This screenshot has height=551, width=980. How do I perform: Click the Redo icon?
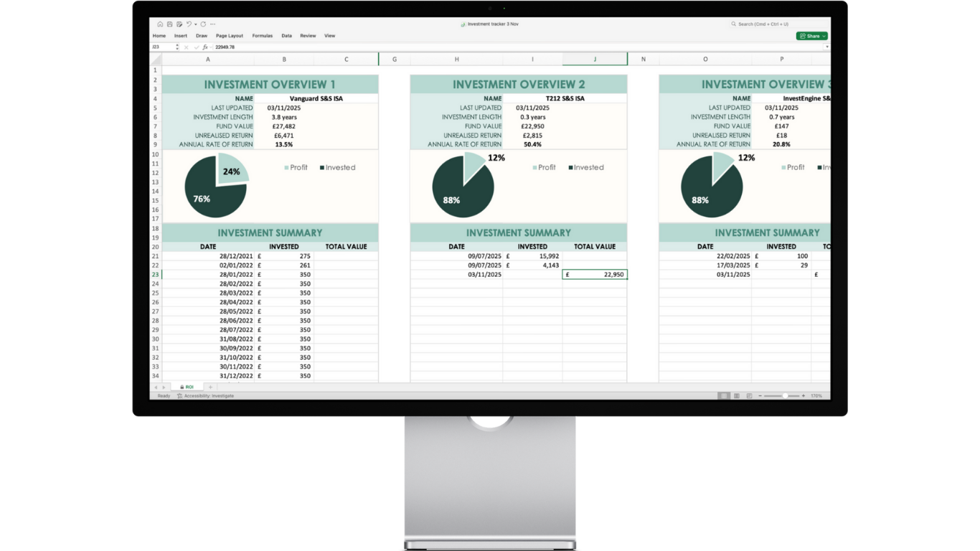click(x=203, y=24)
